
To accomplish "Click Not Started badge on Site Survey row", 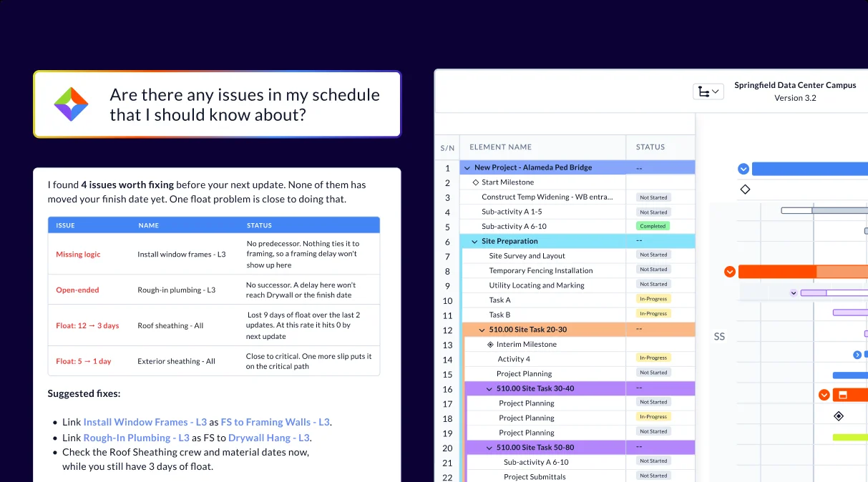I will [x=653, y=255].
